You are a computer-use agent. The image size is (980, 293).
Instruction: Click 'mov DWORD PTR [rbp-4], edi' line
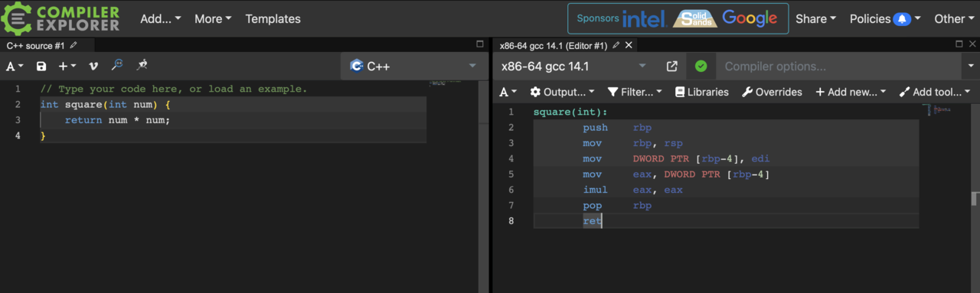click(x=676, y=159)
